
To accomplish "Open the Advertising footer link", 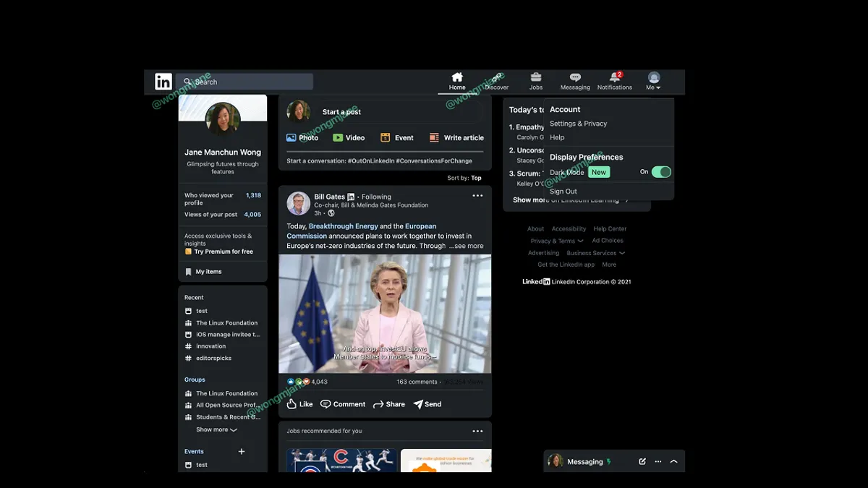I will [x=543, y=254].
